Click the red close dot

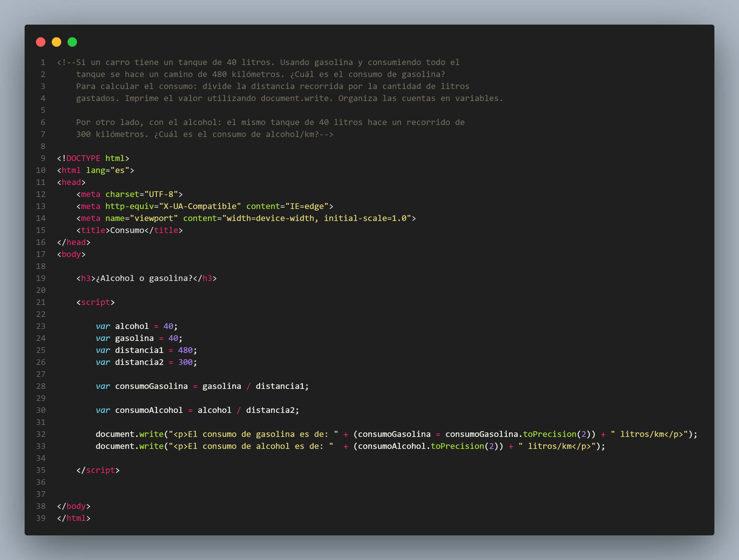41,42
